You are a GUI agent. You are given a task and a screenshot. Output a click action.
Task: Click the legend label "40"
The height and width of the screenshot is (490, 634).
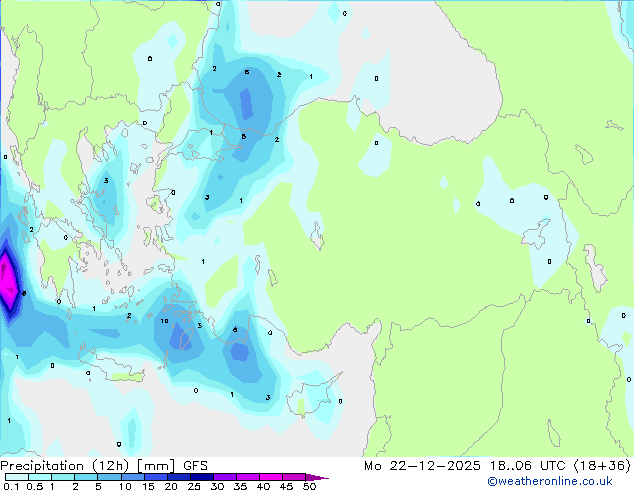pyautogui.click(x=263, y=486)
